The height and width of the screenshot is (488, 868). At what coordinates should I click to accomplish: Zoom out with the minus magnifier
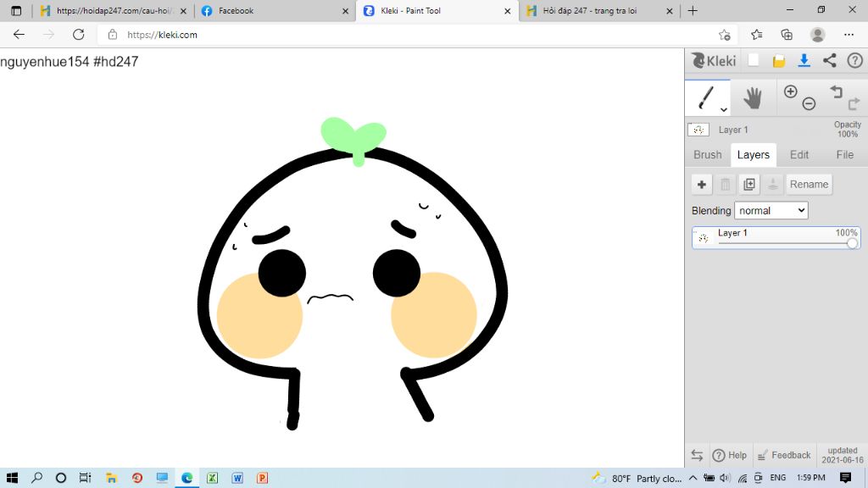[x=809, y=103]
